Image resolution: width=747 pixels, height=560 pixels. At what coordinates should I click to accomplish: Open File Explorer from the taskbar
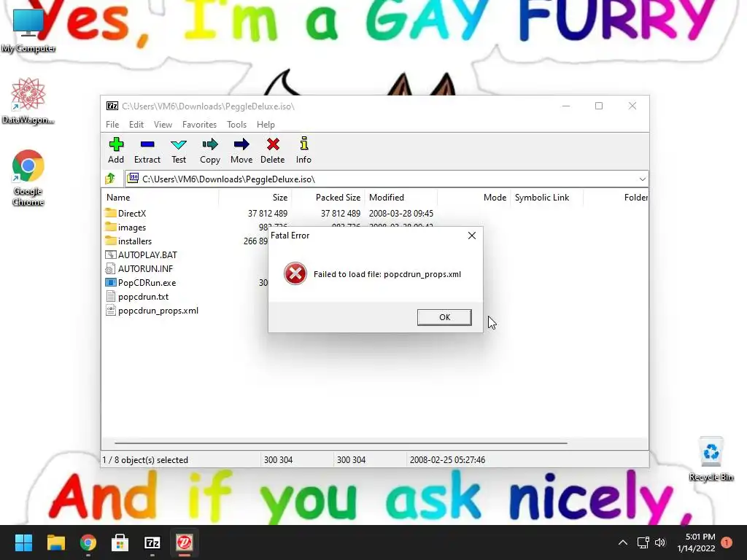[55, 542]
